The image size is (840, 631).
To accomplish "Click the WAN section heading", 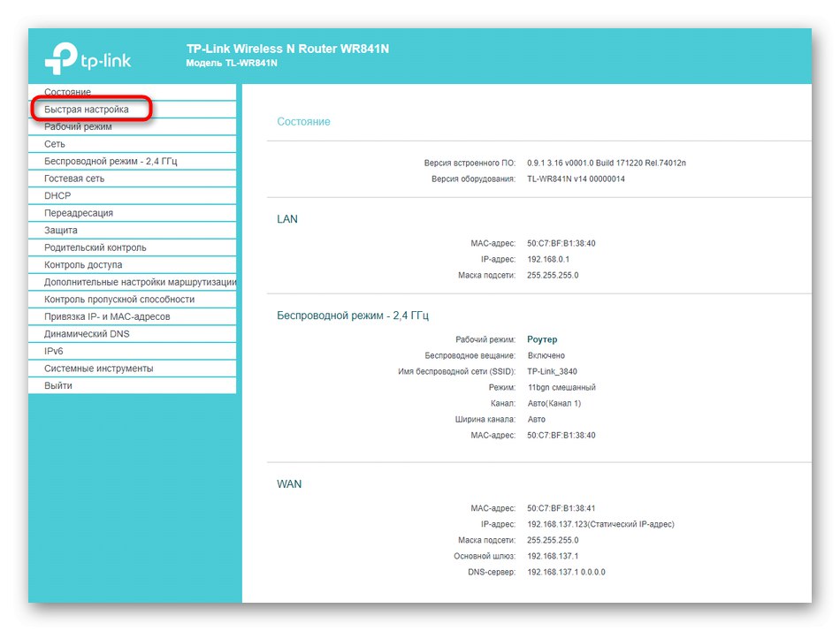I will (289, 484).
